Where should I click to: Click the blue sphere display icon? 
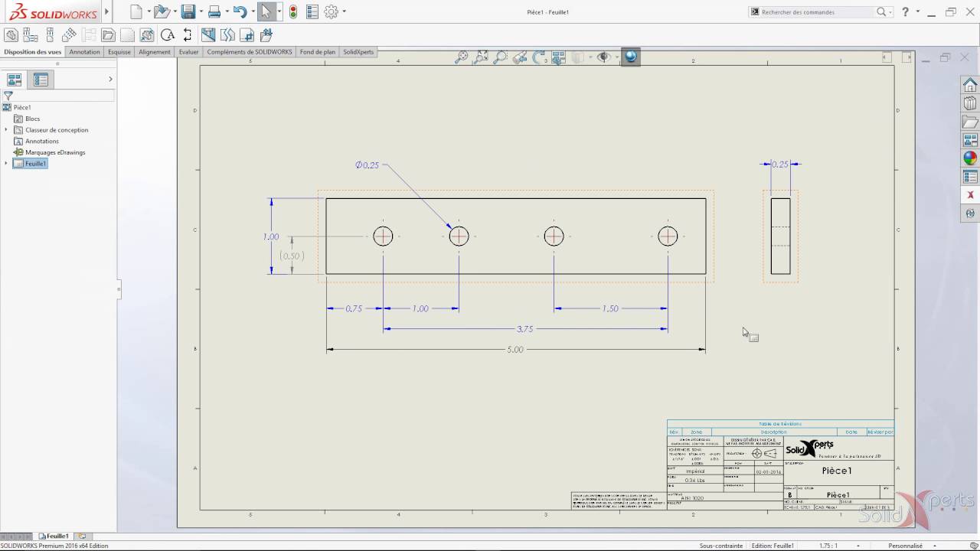631,57
